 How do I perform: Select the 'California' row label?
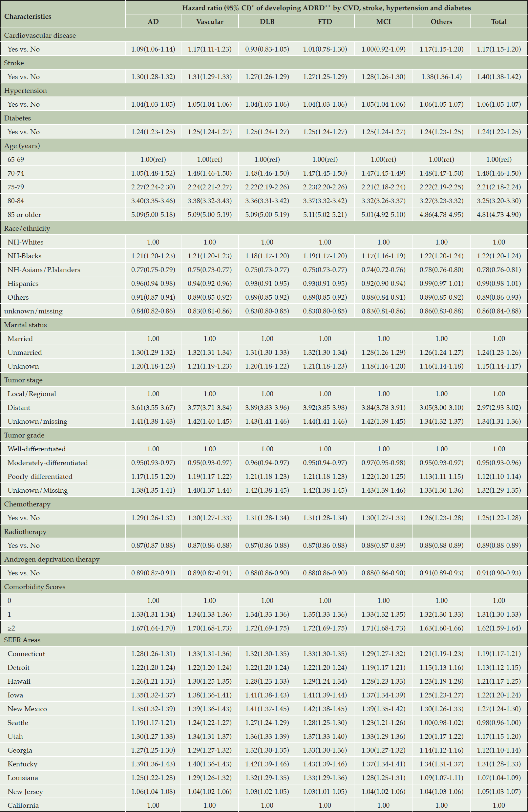pyautogui.click(x=23, y=805)
